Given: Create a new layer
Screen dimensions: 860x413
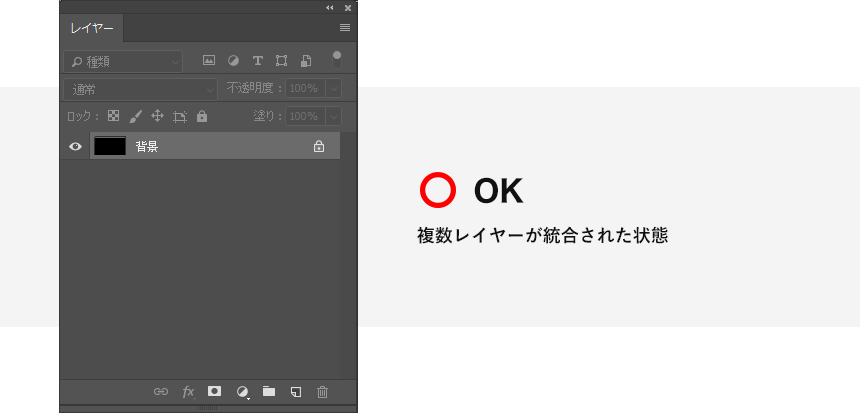Looking at the screenshot, I should 296,392.
